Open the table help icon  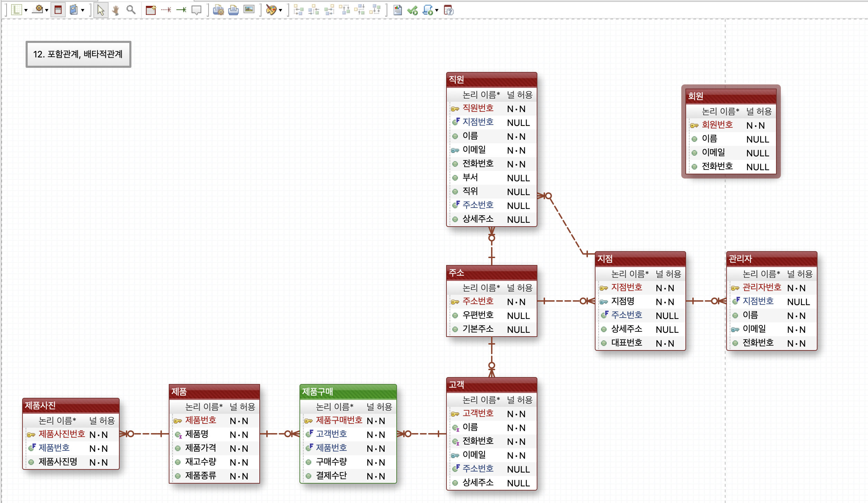449,10
